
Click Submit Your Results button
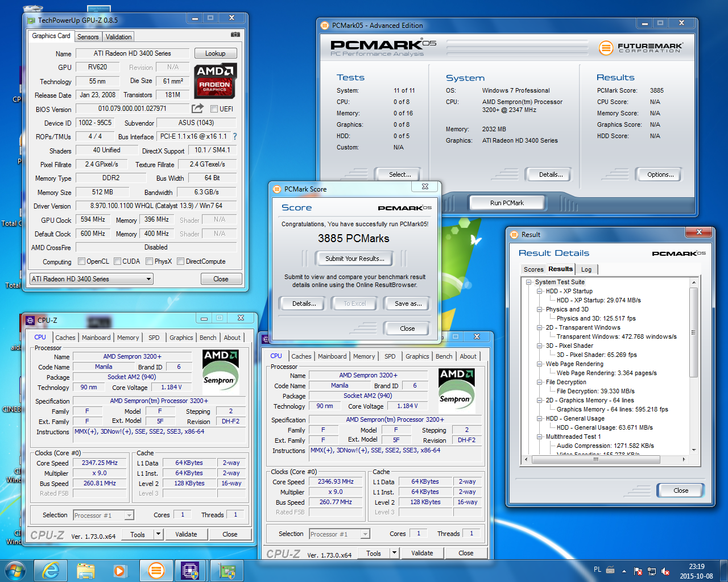(355, 259)
